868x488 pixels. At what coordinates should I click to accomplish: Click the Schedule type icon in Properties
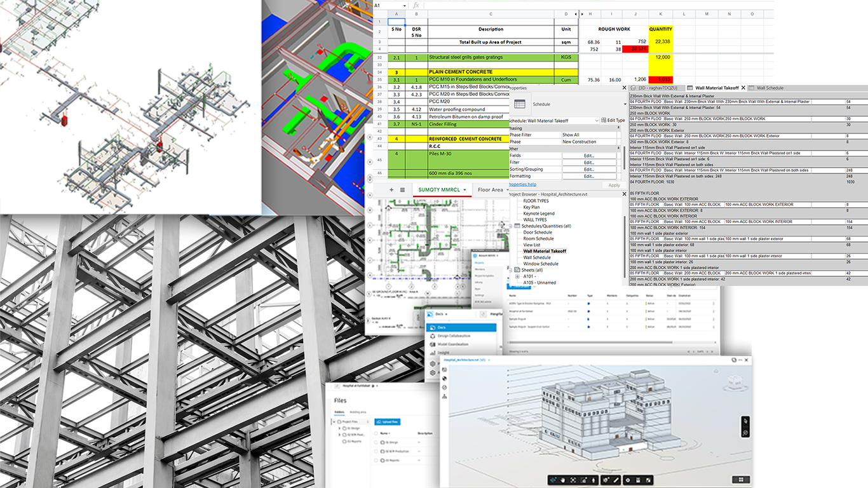[520, 104]
